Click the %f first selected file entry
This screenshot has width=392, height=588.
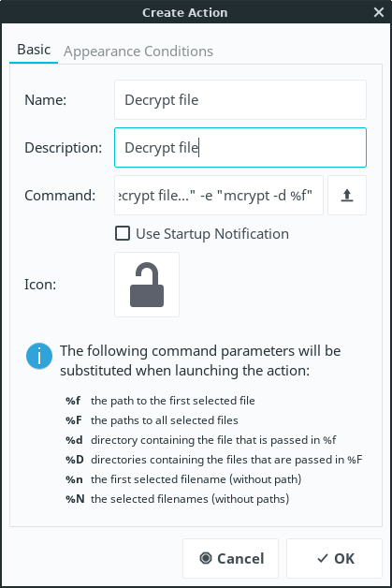click(160, 401)
